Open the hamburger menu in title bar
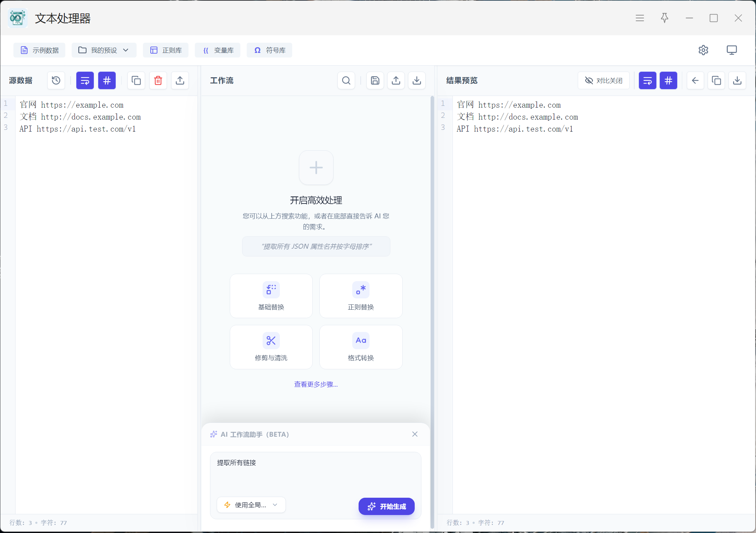Screen dimensions: 756x533 (x=640, y=18)
